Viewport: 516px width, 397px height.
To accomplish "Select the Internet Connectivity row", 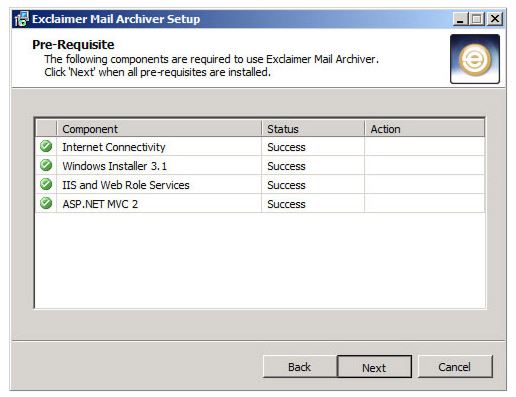I will tap(260, 147).
